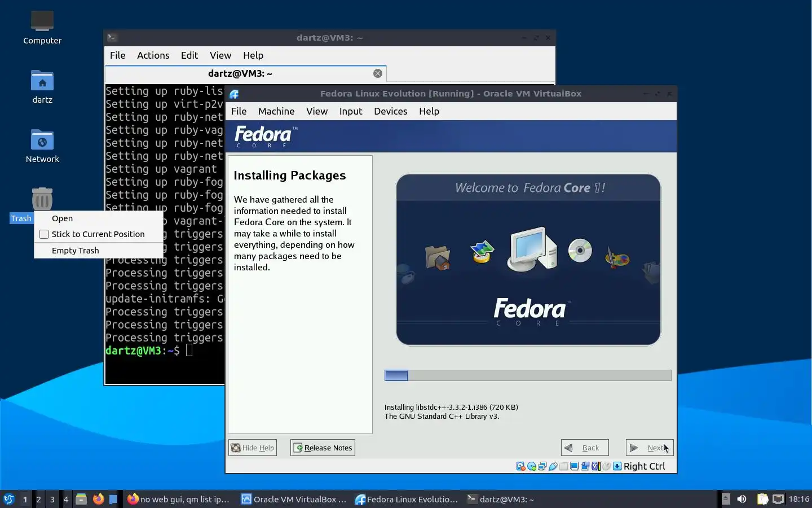Viewport: 812px width, 508px height.
Task: Click the terminal prompt dartz@VM3:~$
Action: point(142,351)
